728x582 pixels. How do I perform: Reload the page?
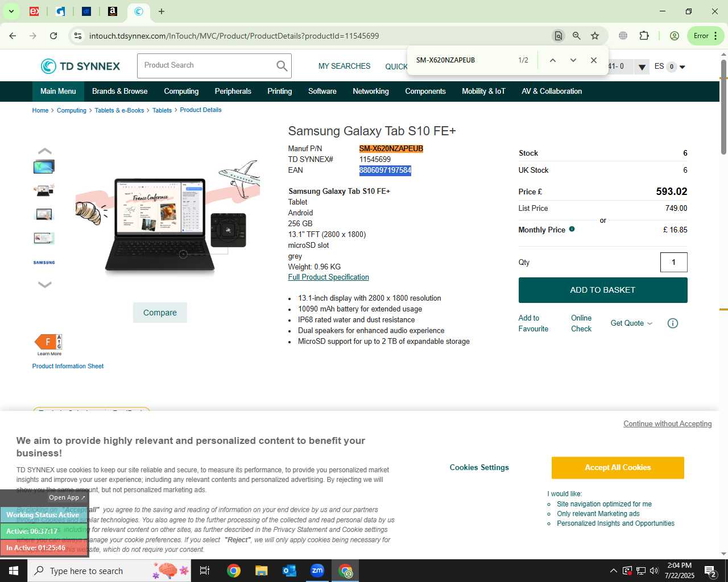[53, 36]
